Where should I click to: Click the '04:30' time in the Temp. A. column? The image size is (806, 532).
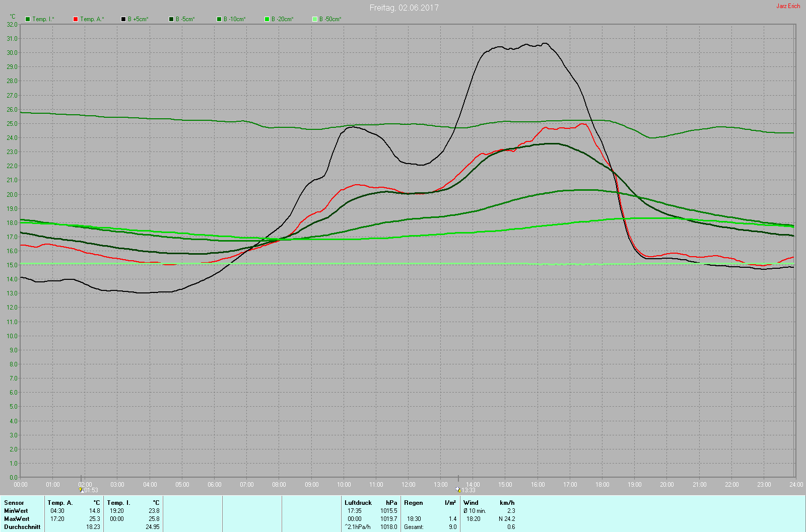pyautogui.click(x=57, y=511)
